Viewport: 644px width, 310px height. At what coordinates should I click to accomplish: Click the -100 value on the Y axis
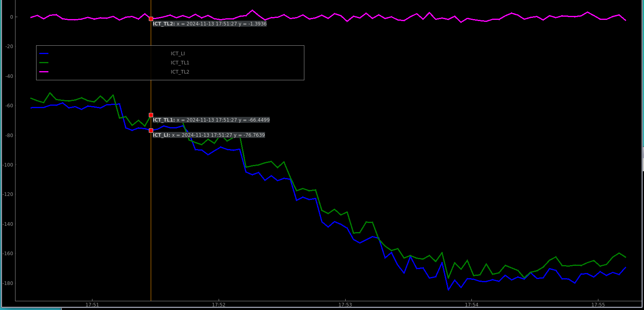coord(8,165)
